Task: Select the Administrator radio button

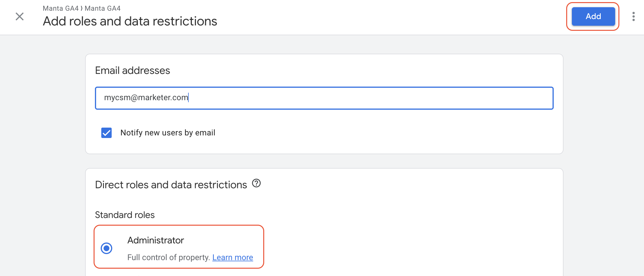Action: tap(106, 248)
